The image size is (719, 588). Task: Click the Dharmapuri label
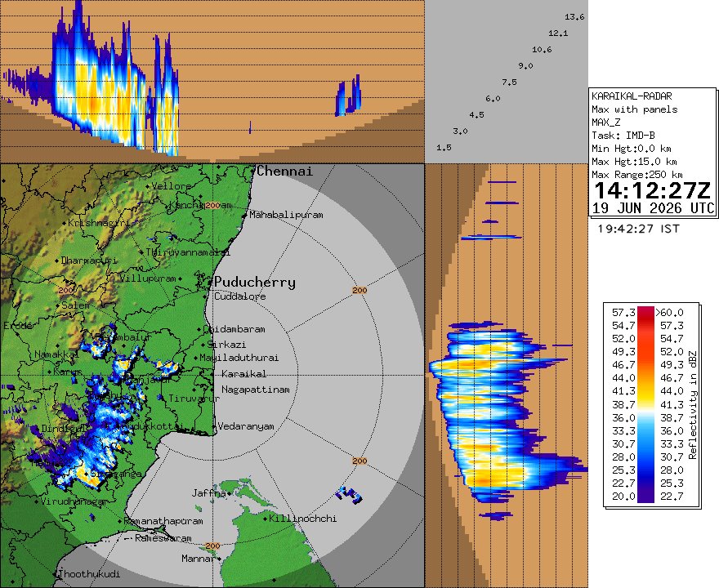88,261
